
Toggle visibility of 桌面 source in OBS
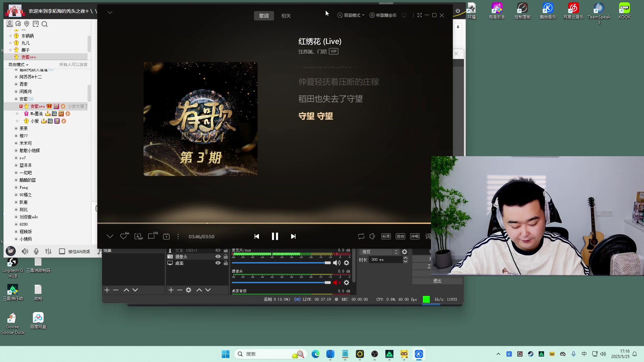click(x=218, y=263)
